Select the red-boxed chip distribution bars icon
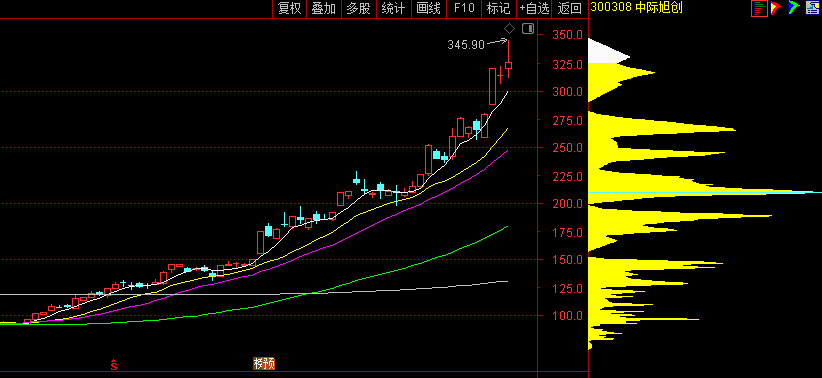 759,7
